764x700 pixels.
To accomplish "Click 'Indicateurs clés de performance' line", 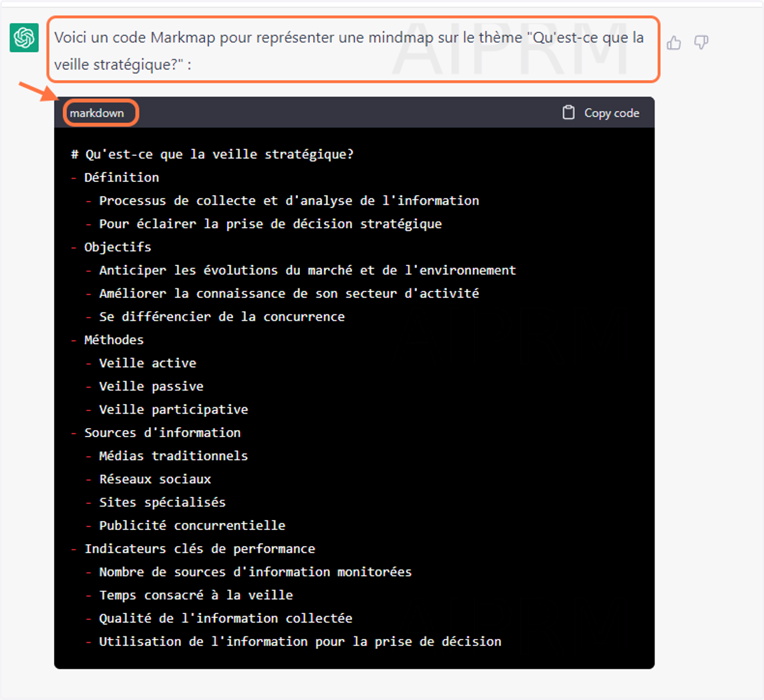I will pyautogui.click(x=200, y=549).
